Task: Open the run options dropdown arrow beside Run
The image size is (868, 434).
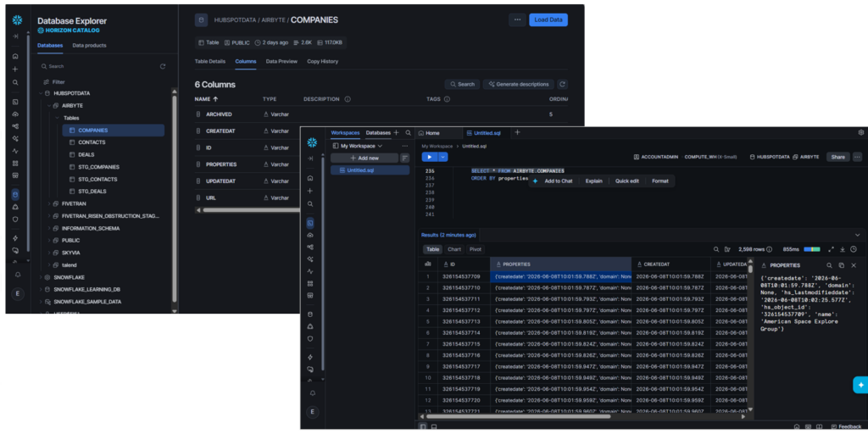Action: 442,157
